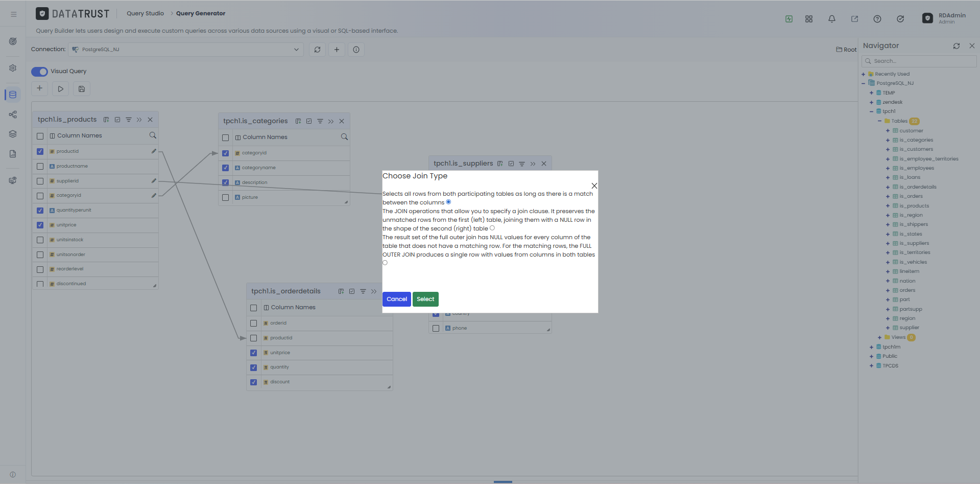Close the Choose Join Type dialog

click(594, 186)
